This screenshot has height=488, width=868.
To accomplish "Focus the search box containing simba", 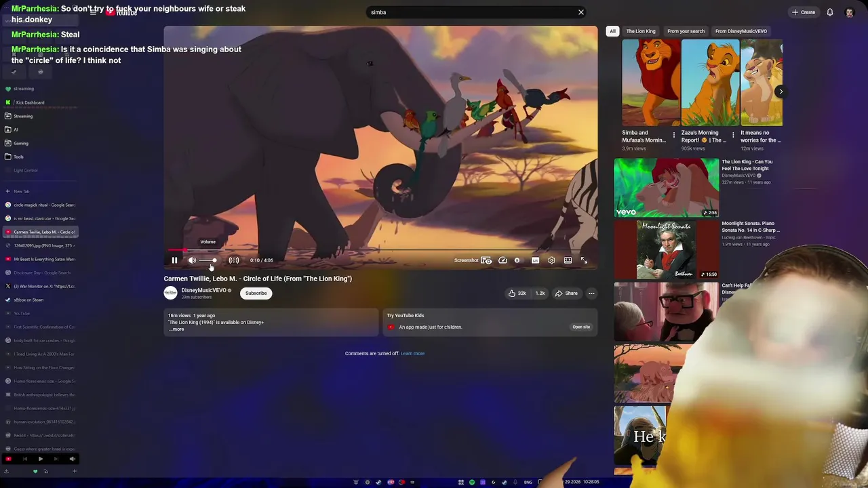I will [471, 12].
